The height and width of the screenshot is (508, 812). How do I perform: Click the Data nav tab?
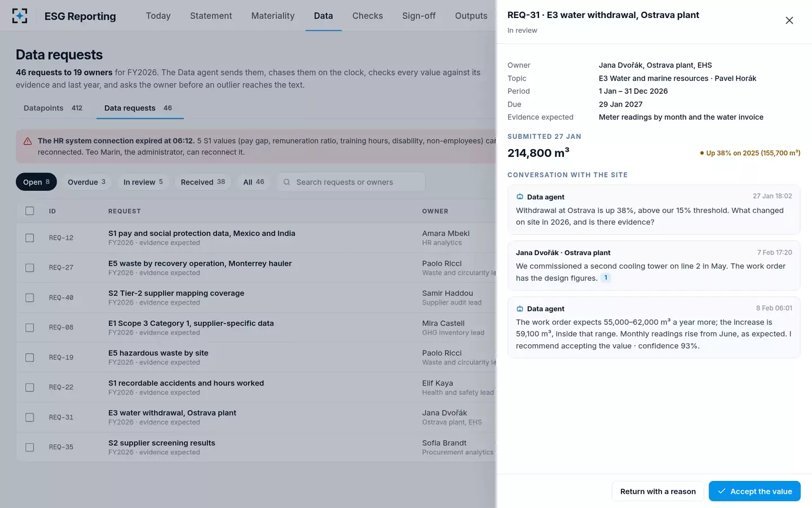[323, 16]
